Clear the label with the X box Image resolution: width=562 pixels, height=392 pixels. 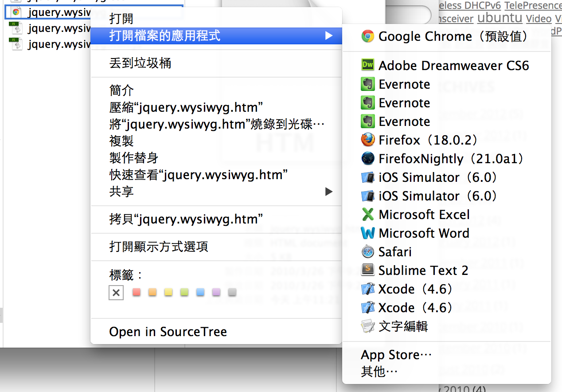(116, 293)
